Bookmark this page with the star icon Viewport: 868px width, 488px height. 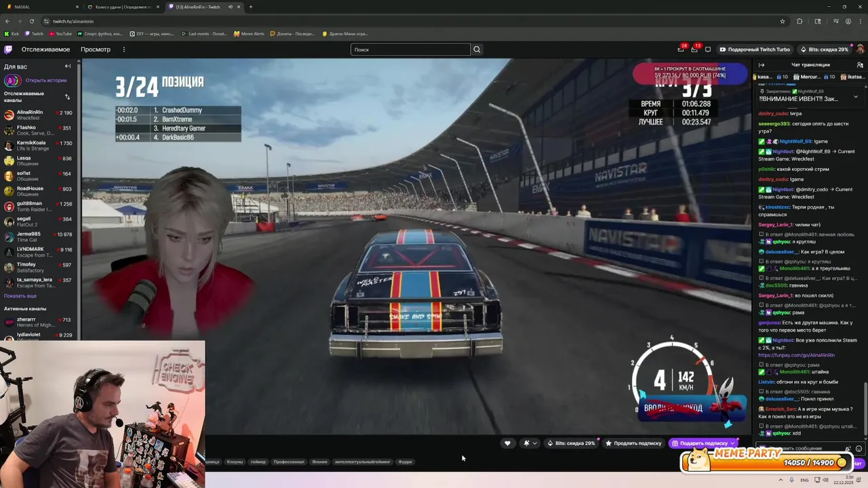783,21
